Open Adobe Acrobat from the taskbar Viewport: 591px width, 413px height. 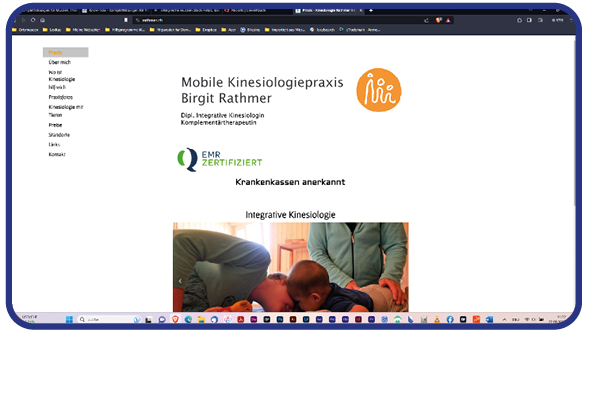240,320
